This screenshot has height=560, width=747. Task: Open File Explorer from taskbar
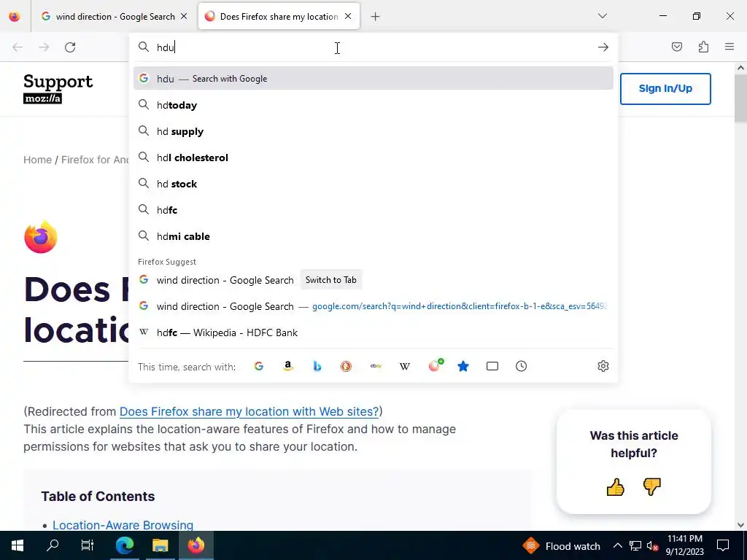coord(160,545)
